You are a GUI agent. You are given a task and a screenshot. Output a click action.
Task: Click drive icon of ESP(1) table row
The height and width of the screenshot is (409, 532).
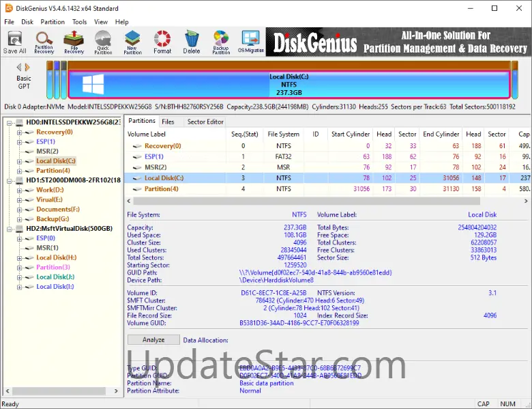137,156
